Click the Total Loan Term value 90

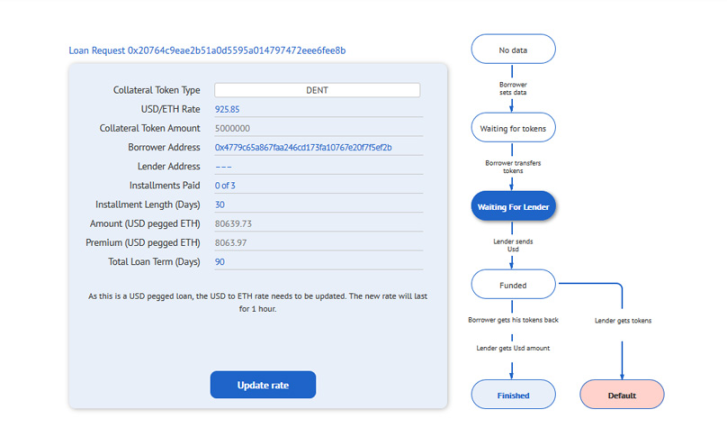[220, 262]
